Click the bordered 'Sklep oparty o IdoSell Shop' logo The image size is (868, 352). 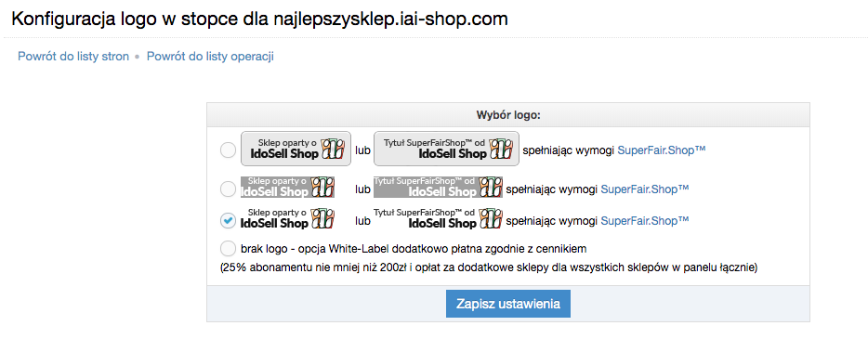point(296,149)
